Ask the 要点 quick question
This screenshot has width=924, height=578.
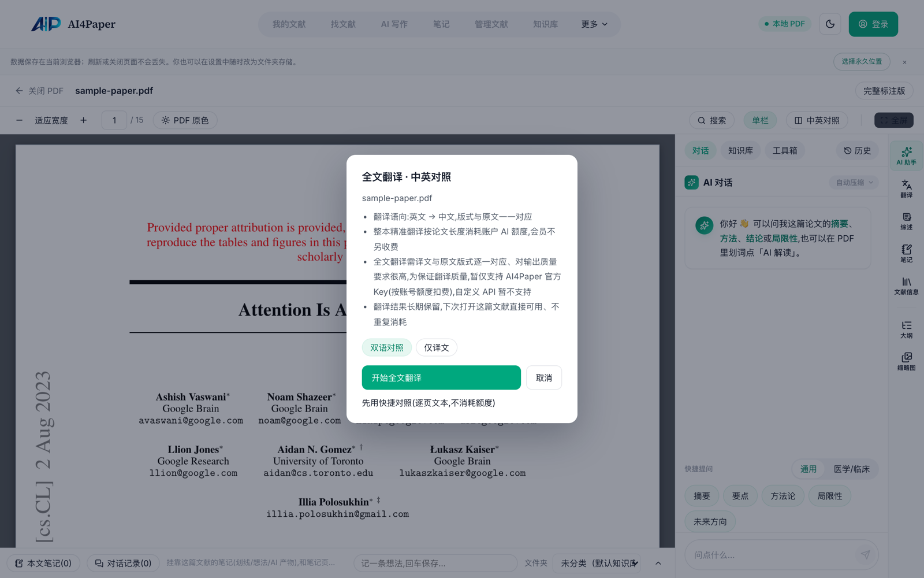740,496
